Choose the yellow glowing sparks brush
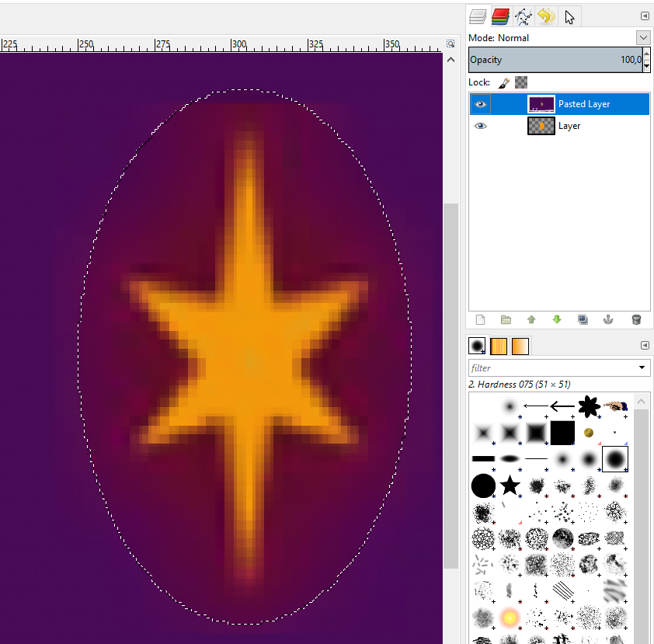 [x=510, y=618]
